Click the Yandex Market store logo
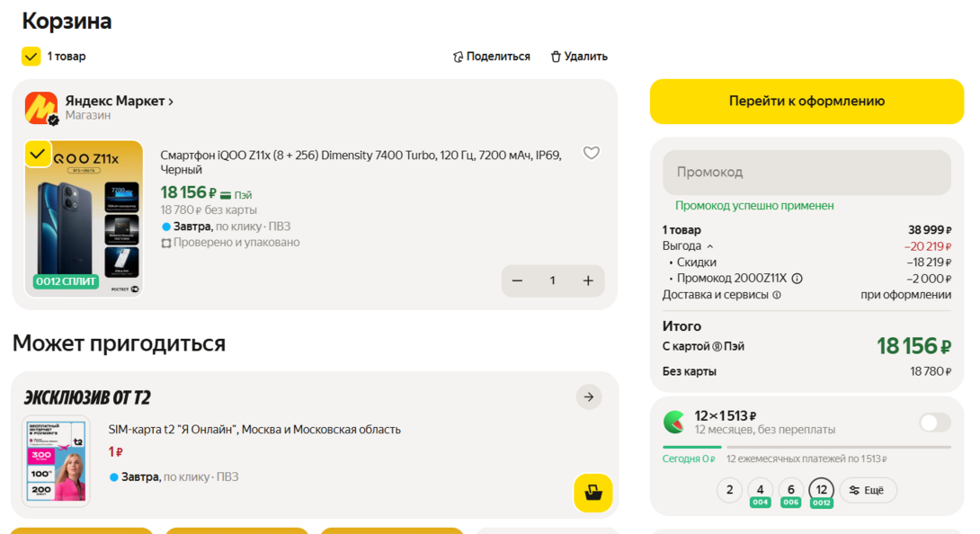 coord(41,108)
